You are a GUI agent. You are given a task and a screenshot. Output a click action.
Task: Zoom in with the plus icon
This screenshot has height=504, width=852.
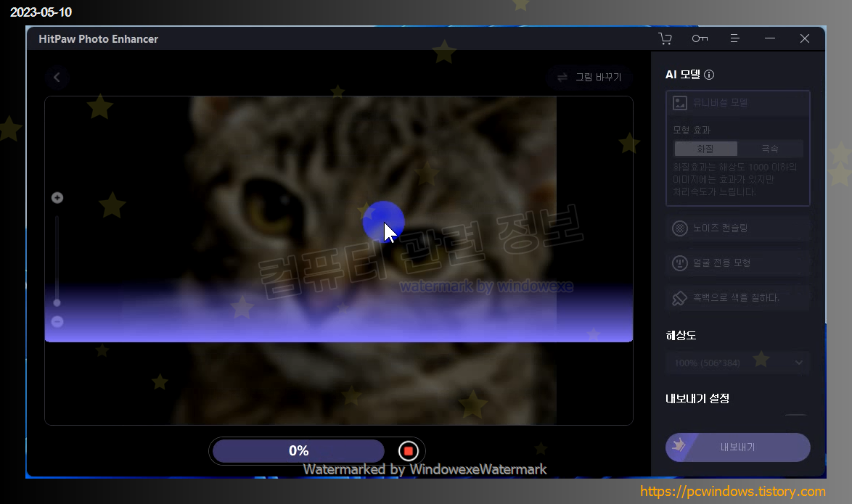pyautogui.click(x=57, y=198)
